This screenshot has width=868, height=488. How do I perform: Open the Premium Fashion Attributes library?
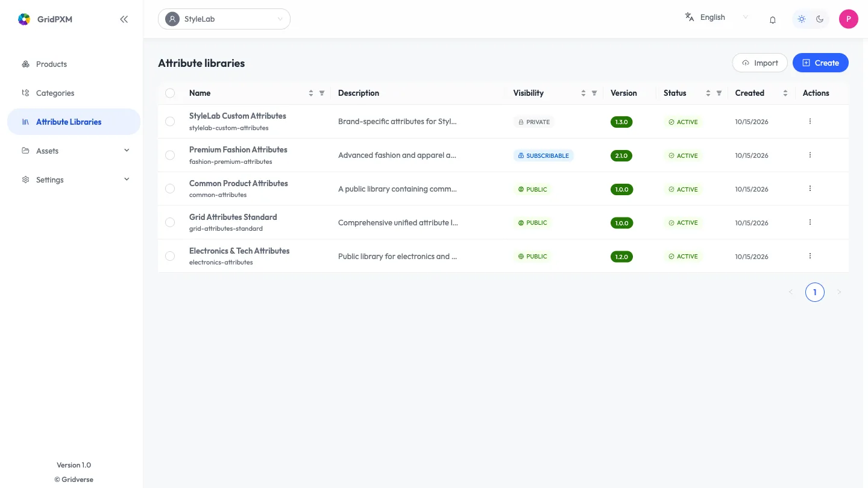point(238,149)
